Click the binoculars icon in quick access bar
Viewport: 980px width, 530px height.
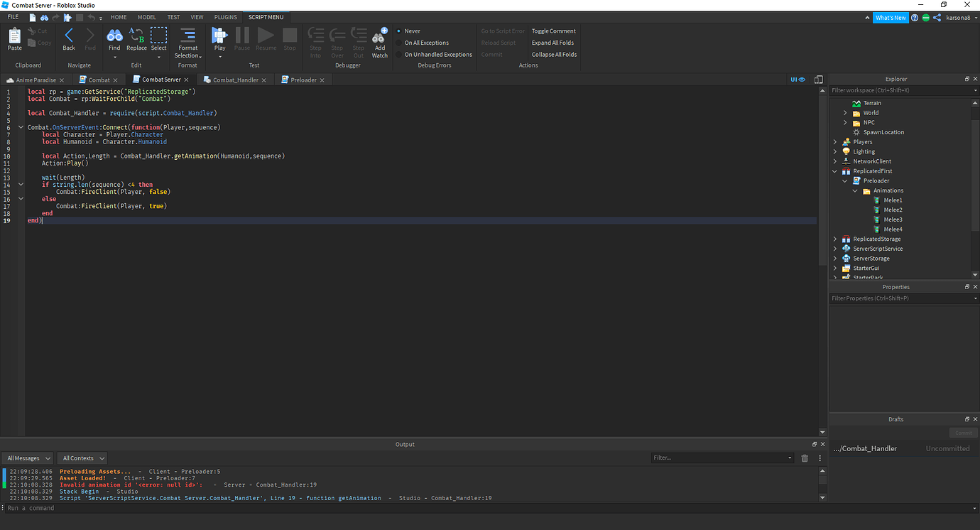(x=44, y=17)
